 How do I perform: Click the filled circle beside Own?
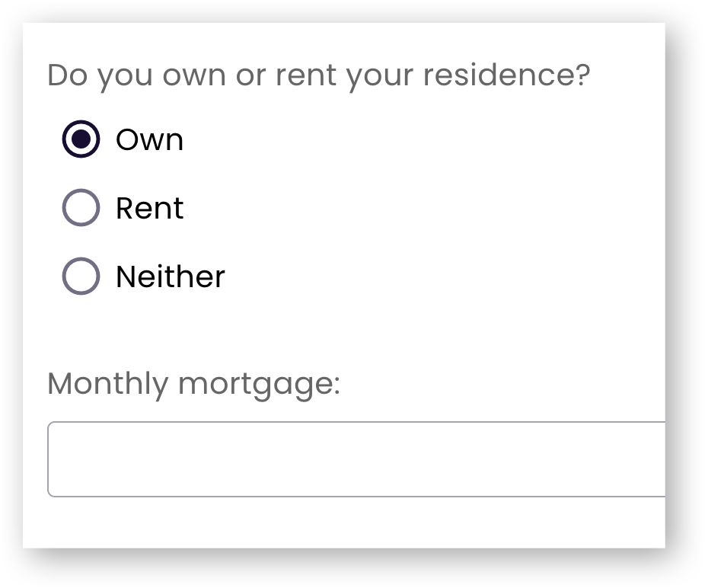coord(81,139)
